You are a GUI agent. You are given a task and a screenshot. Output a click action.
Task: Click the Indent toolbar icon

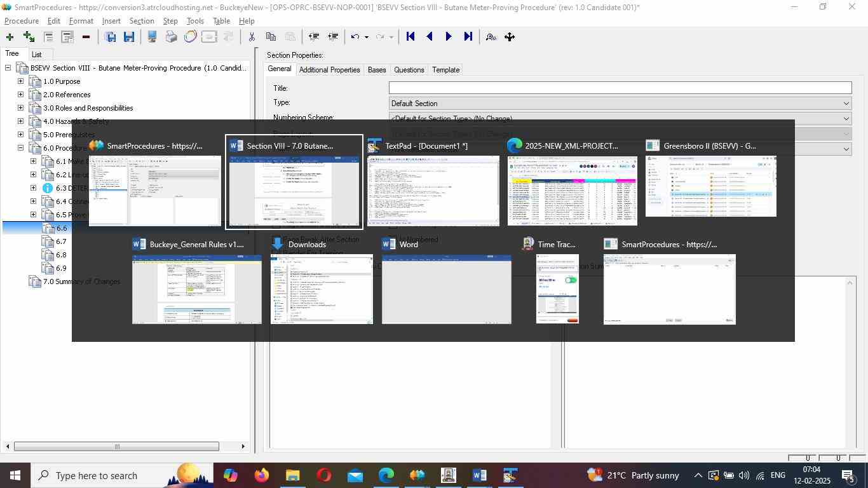coord(332,37)
